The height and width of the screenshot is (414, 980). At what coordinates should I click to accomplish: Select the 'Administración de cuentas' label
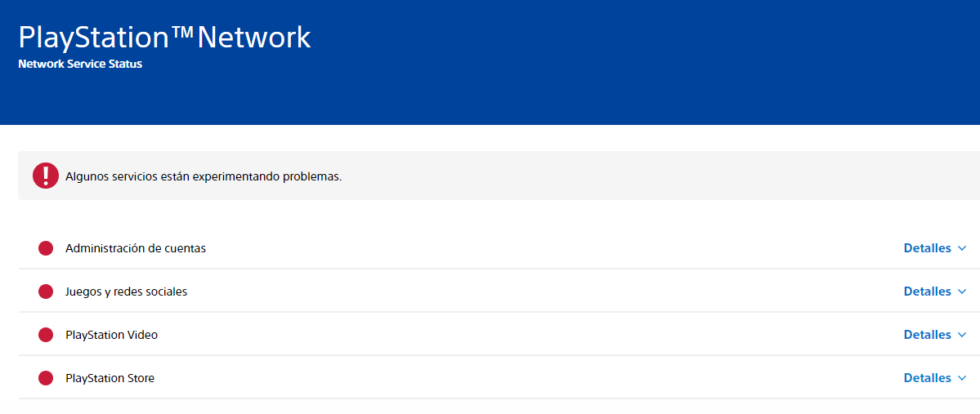(x=136, y=248)
